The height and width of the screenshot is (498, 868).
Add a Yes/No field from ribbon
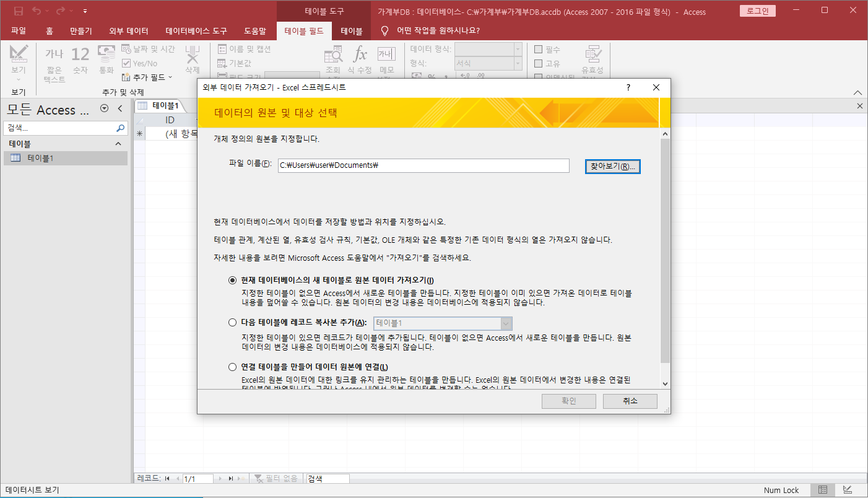click(140, 63)
